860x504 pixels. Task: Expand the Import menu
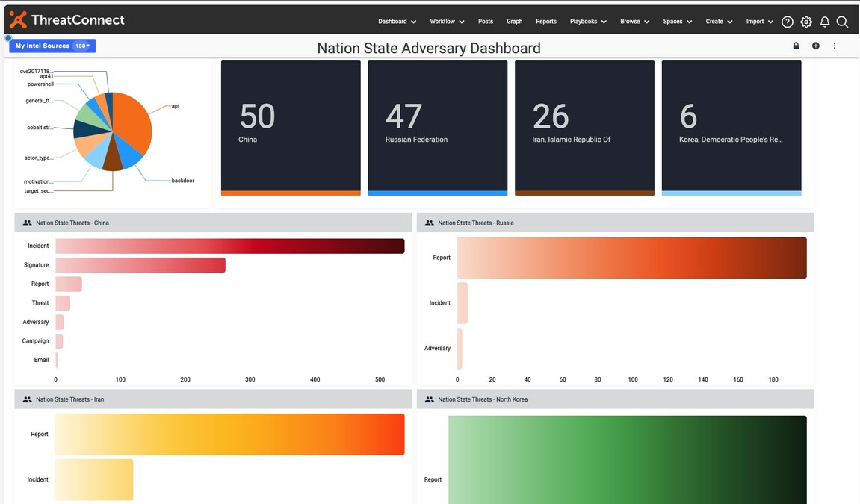click(x=760, y=22)
